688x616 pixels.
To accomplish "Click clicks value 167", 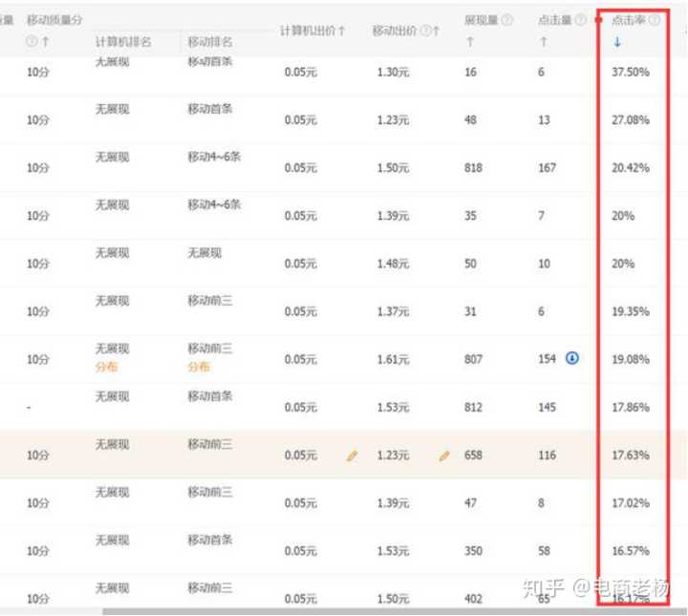I will (548, 168).
